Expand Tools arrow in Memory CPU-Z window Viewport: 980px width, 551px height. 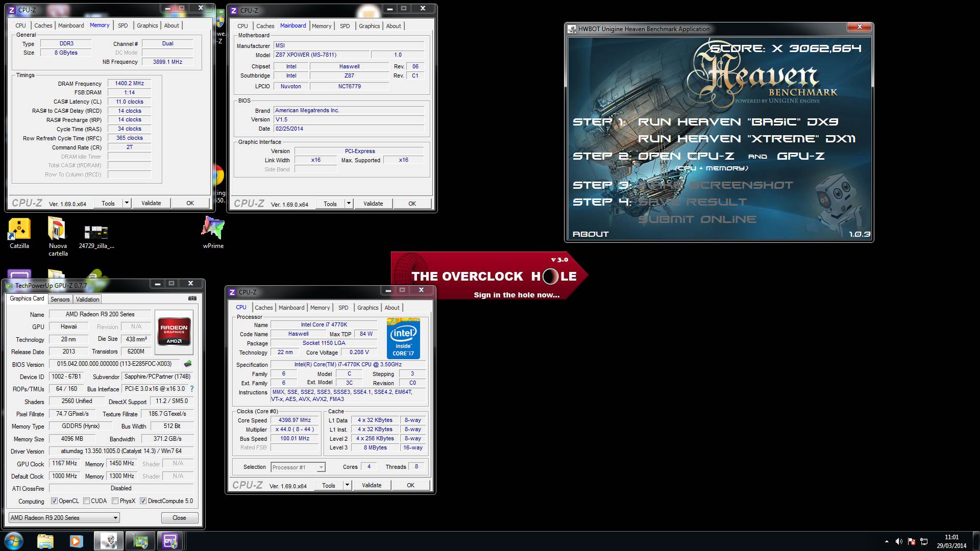click(127, 203)
